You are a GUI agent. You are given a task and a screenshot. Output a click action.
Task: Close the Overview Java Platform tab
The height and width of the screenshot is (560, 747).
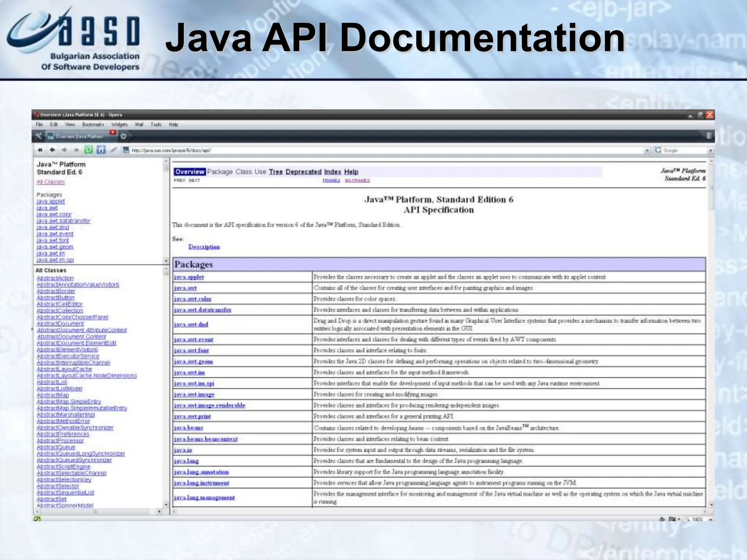113,132
